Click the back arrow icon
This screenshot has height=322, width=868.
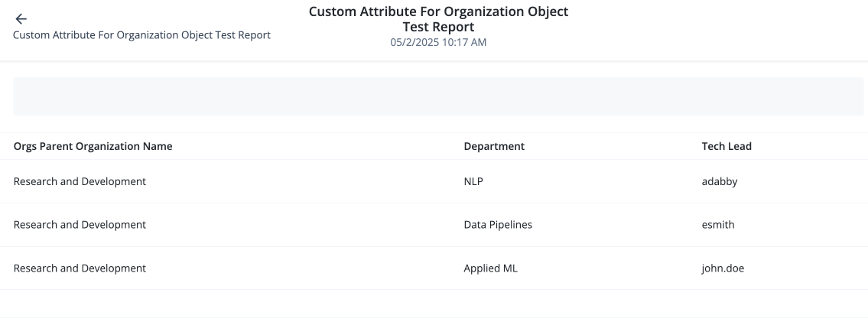(21, 19)
